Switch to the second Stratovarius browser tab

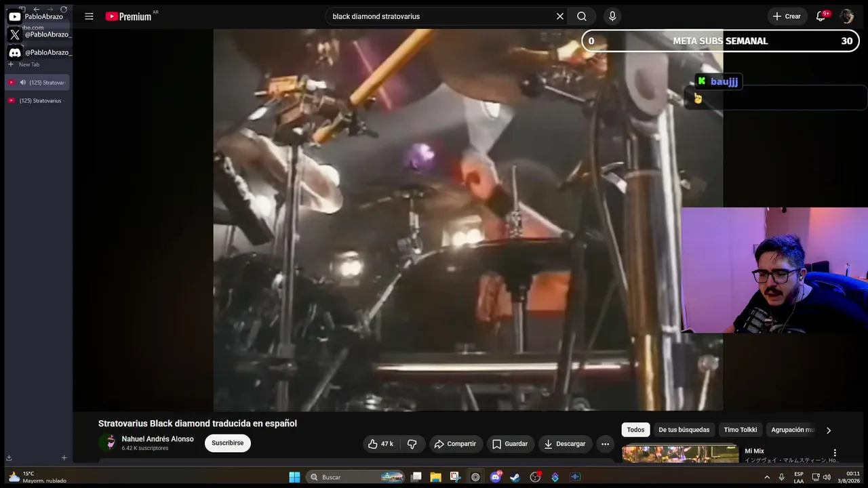(37, 101)
